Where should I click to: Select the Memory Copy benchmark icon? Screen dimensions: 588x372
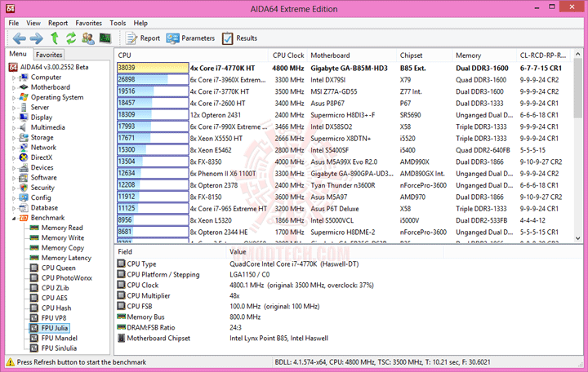tap(34, 248)
